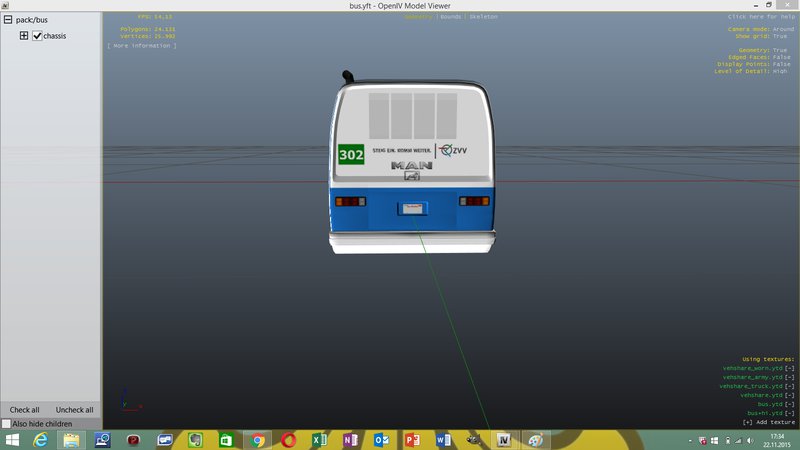Click the Check all button
Image resolution: width=800 pixels, height=450 pixels.
click(x=24, y=410)
